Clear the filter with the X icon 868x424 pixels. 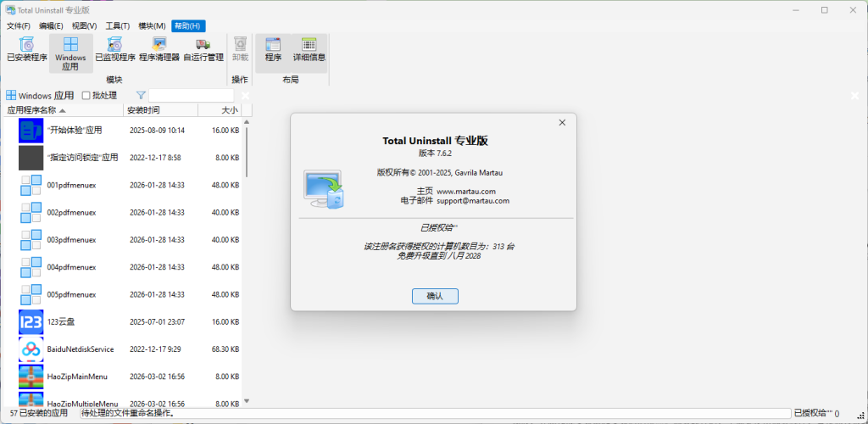245,96
